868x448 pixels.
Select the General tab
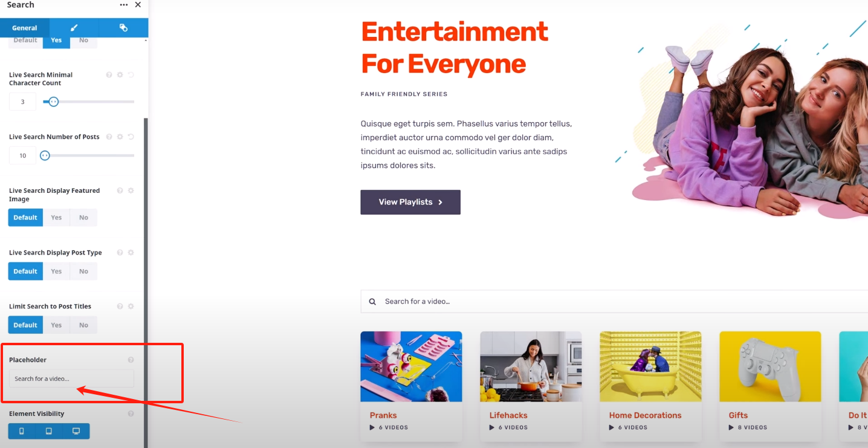coord(25,28)
